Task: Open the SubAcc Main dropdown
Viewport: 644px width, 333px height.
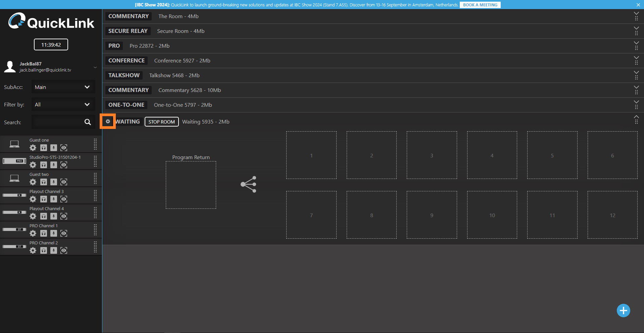Action: pos(63,87)
